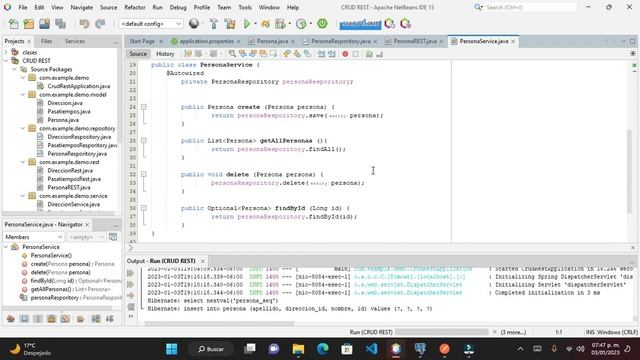Click the New Project toolbar icon
640x360 pixels.
(x=29, y=24)
